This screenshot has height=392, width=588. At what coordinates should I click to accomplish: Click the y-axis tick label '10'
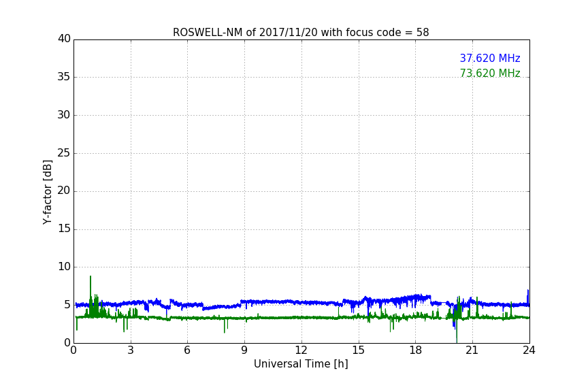64,267
